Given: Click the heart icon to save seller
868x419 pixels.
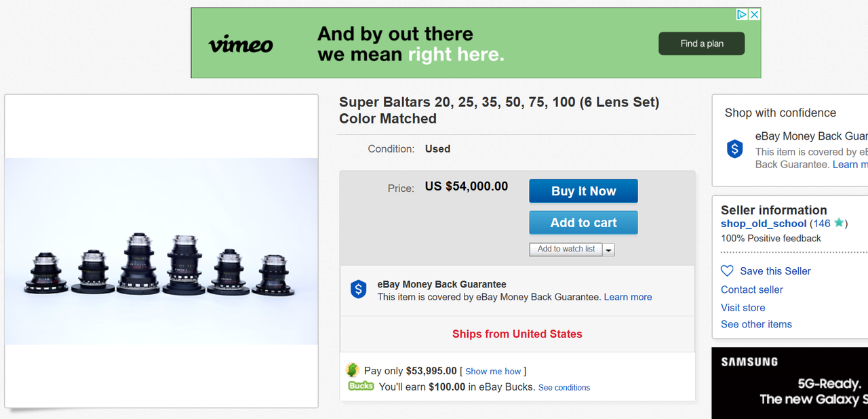Looking at the screenshot, I should click(x=727, y=271).
